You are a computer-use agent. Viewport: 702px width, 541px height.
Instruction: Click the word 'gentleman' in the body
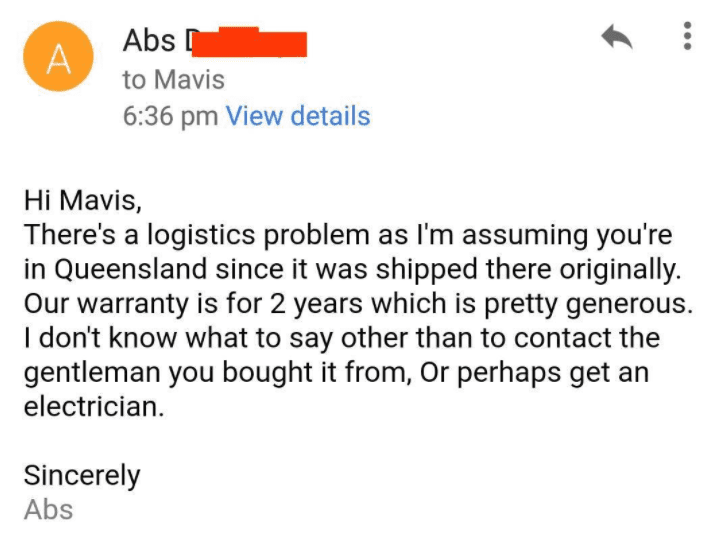pyautogui.click(x=92, y=373)
